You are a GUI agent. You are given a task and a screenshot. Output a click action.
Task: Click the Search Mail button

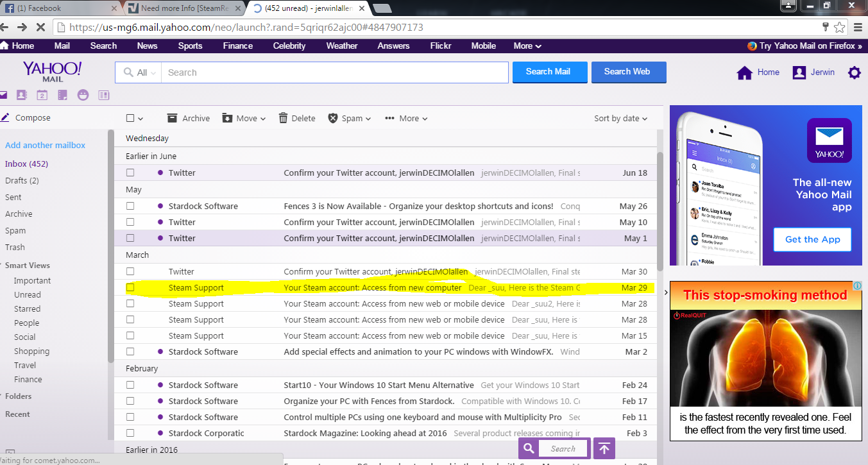tap(549, 72)
